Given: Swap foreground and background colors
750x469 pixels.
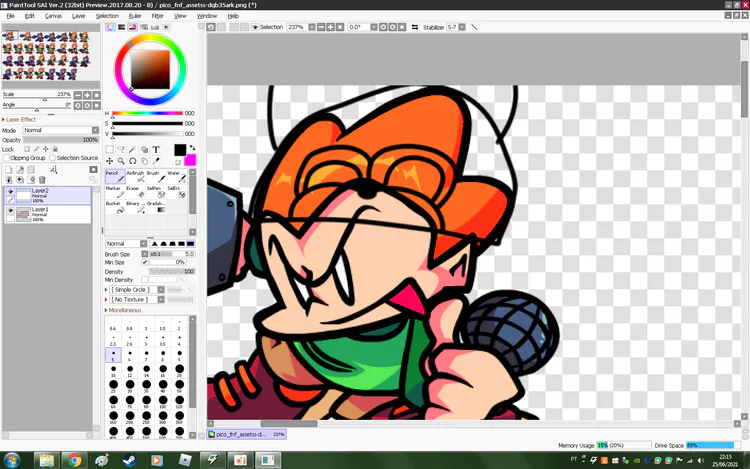Looking at the screenshot, I should click(192, 148).
